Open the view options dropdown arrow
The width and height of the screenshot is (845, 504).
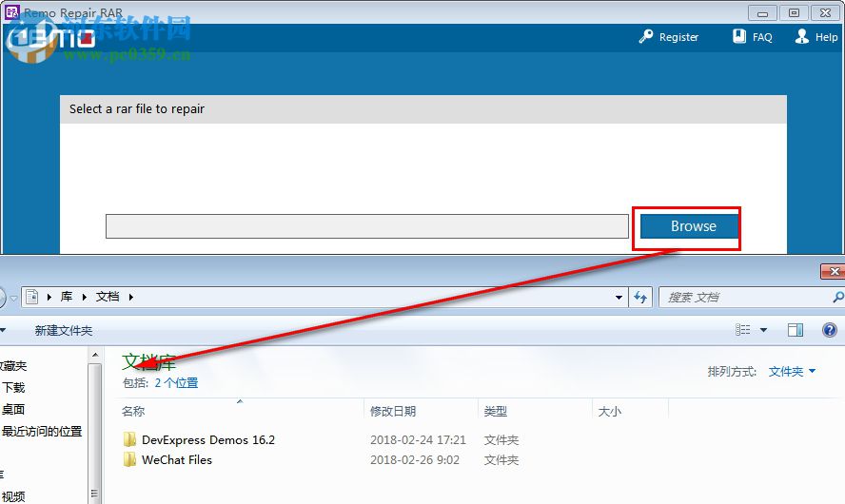coord(763,330)
